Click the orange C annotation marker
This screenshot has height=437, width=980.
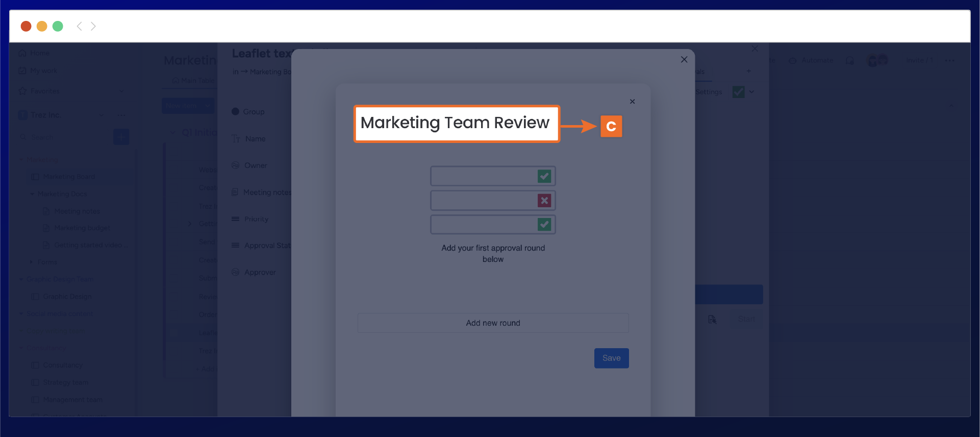tap(611, 127)
